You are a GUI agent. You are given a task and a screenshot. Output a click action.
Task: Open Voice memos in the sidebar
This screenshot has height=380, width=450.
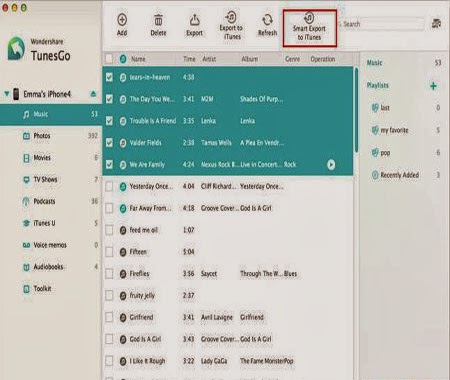(x=51, y=245)
